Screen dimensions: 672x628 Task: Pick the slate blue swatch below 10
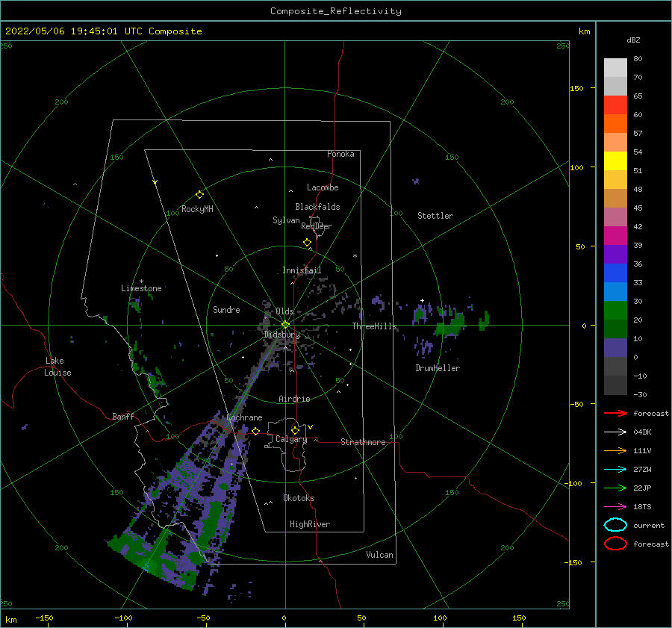(x=615, y=347)
